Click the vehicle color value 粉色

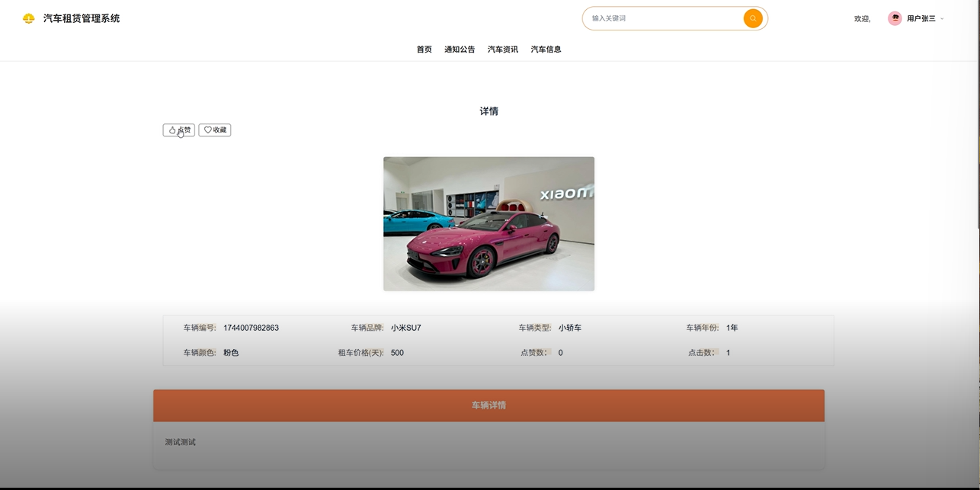pos(231,353)
